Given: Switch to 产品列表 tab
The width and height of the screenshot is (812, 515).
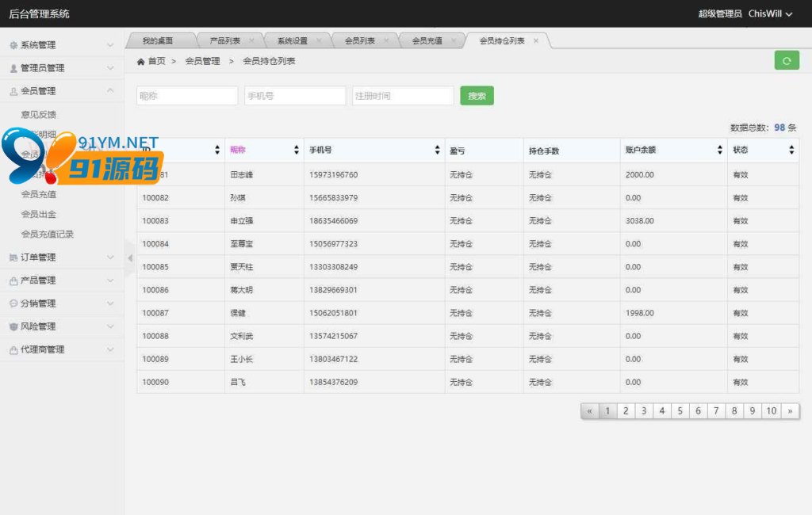Looking at the screenshot, I should click(224, 40).
